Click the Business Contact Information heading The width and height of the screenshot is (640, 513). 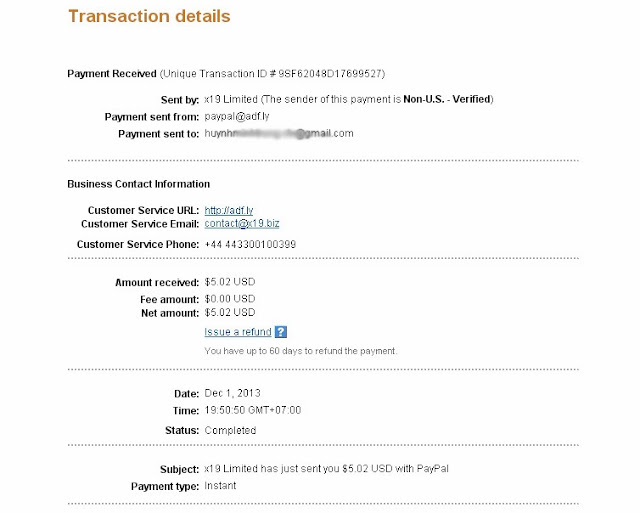138,184
